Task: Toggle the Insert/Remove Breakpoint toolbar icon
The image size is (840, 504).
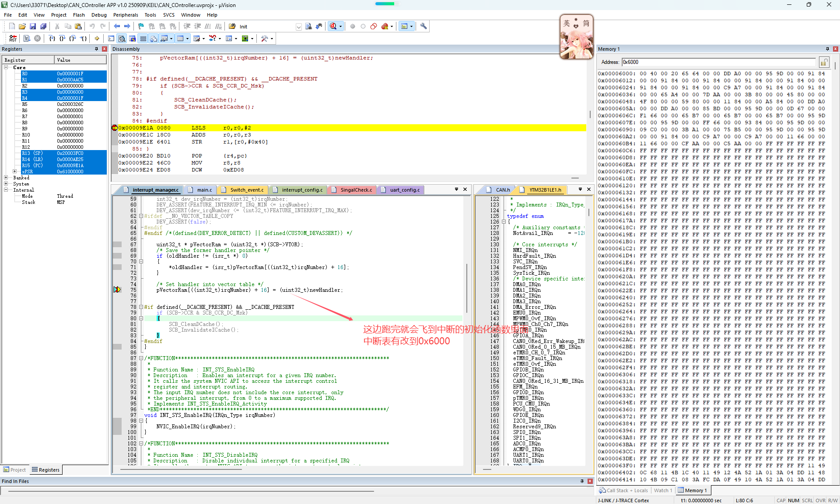Action: tap(353, 26)
